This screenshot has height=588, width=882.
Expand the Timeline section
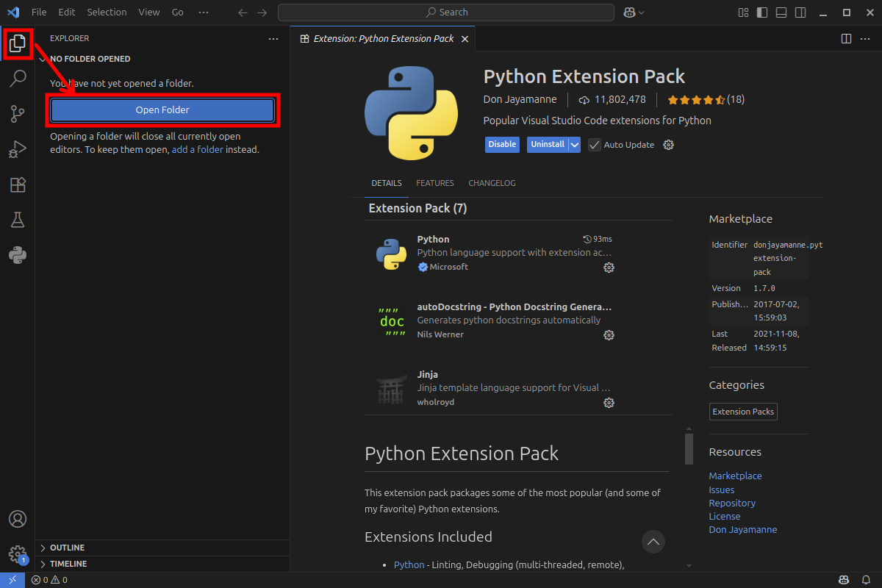pos(162,564)
